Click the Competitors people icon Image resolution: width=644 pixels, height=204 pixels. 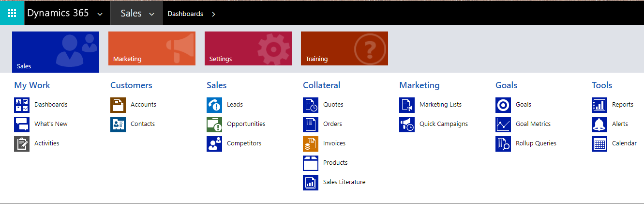[x=214, y=143]
